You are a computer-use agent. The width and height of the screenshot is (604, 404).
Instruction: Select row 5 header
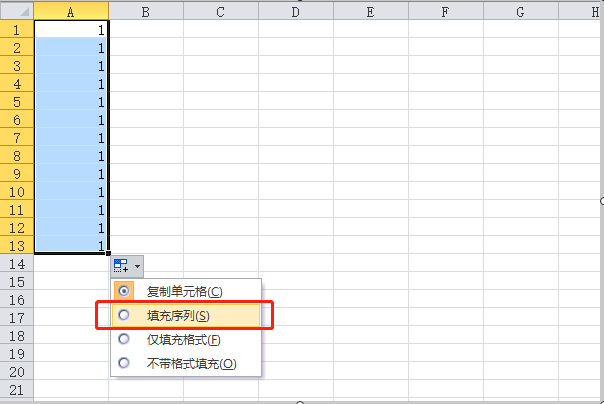pos(17,101)
